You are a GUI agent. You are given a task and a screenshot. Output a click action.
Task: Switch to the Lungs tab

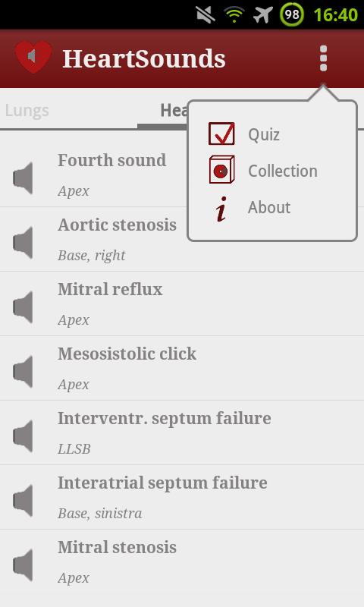click(27, 111)
